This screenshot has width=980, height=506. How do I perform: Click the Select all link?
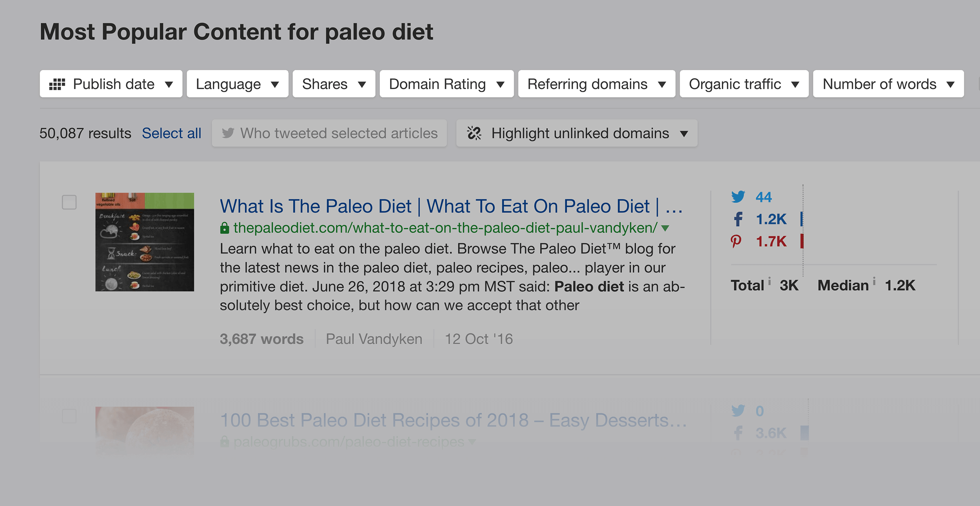[x=171, y=133]
